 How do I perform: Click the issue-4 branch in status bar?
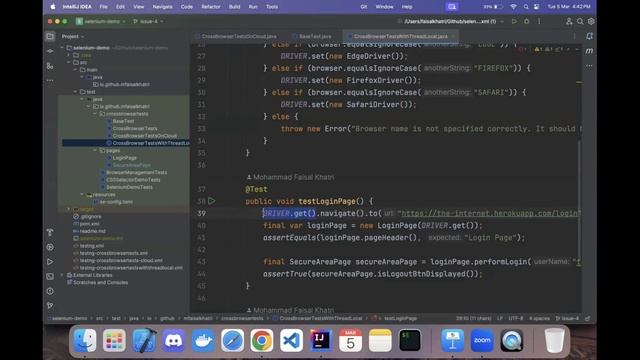point(568,318)
